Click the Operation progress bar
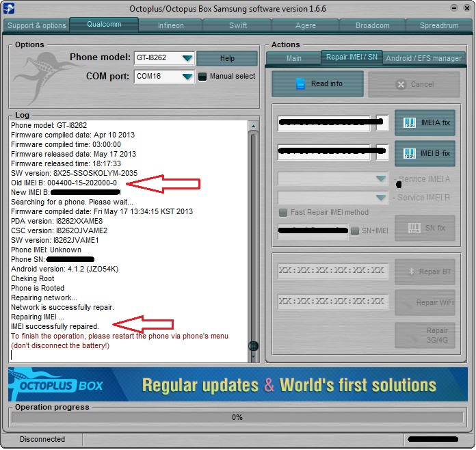The height and width of the screenshot is (450, 476). click(237, 417)
